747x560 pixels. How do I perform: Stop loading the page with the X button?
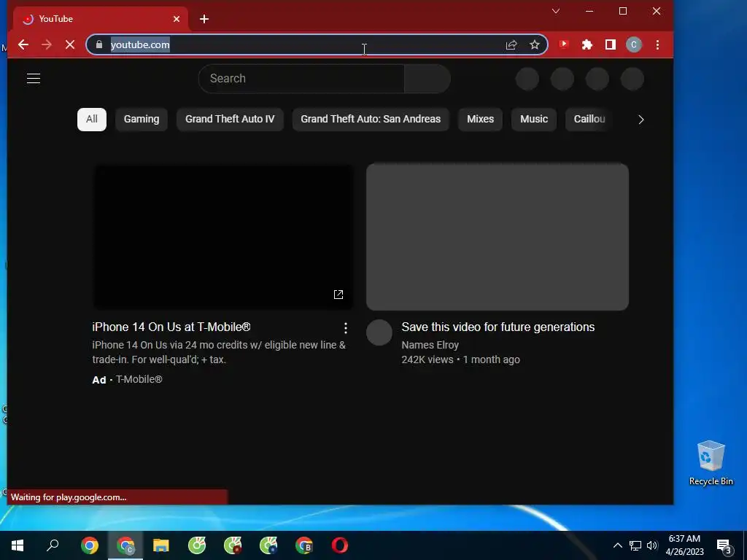70,44
